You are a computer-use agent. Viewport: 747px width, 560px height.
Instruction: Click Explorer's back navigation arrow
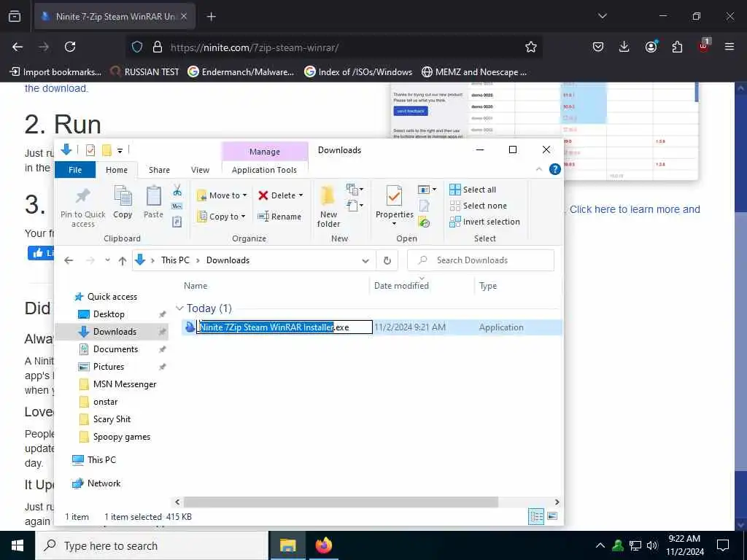pyautogui.click(x=69, y=260)
